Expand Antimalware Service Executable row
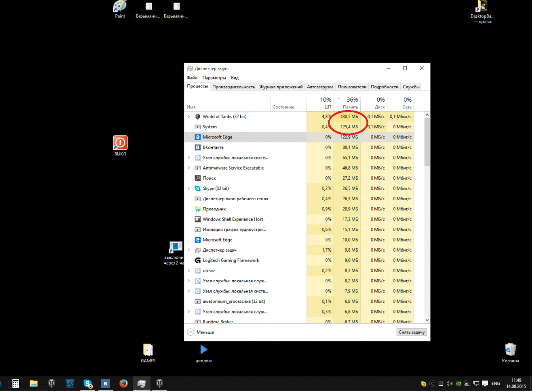The image size is (533, 392). click(189, 168)
